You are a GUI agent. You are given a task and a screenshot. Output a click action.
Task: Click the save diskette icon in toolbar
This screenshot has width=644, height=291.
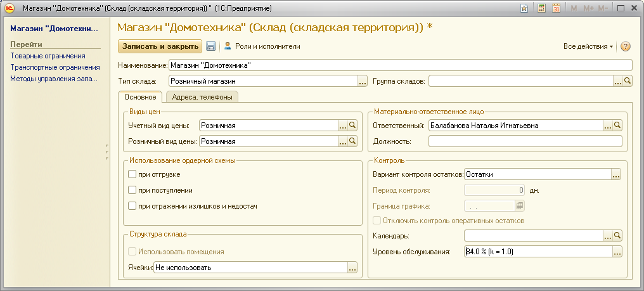[x=210, y=46]
